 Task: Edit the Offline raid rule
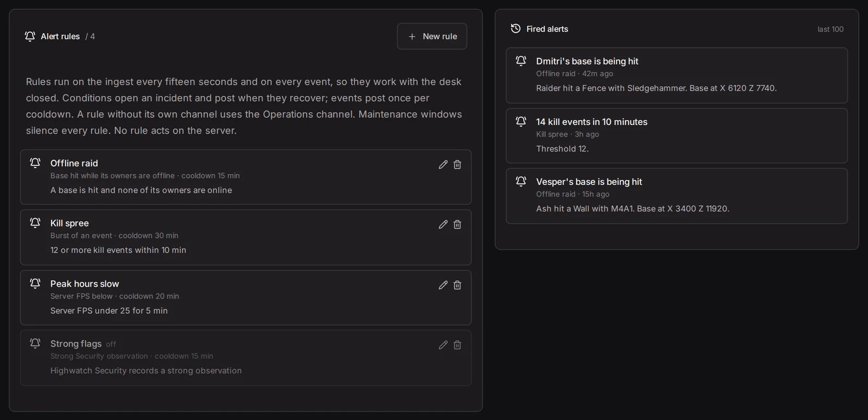[x=443, y=164]
